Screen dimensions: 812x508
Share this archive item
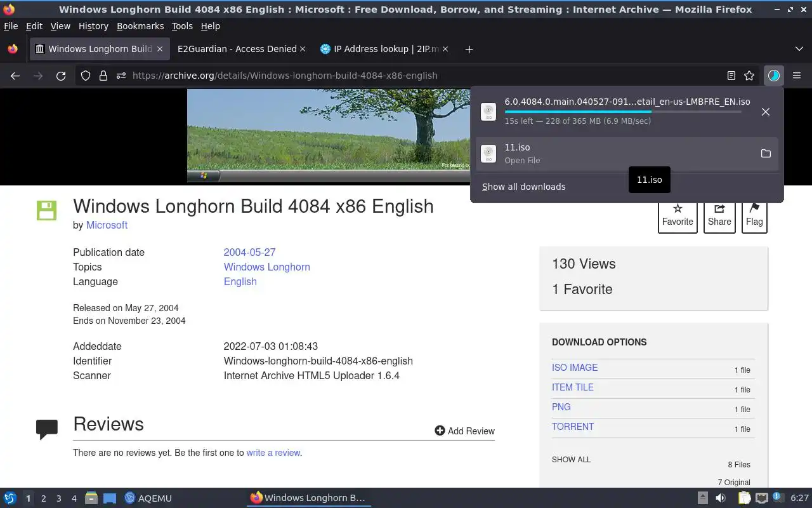tap(719, 215)
